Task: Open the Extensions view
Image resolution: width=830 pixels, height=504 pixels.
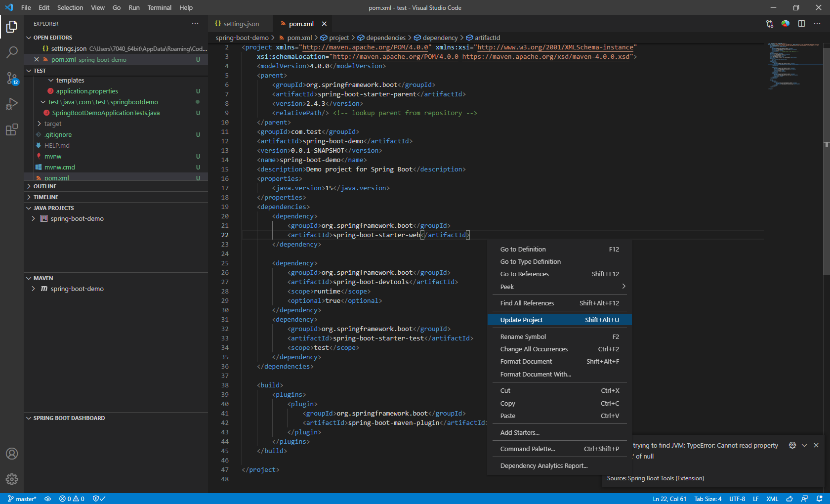Action: pos(12,129)
